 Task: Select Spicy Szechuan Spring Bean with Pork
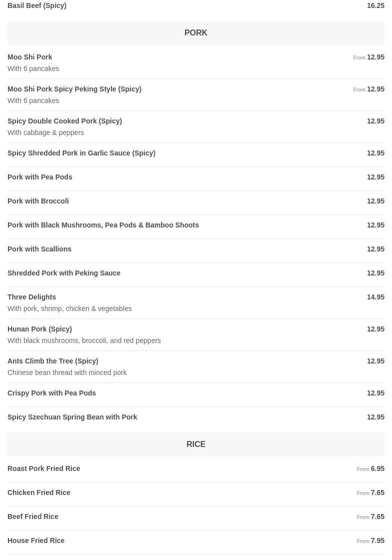tap(72, 417)
